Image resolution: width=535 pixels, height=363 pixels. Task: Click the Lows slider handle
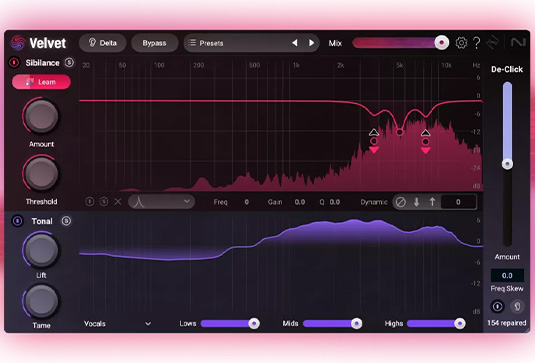(254, 323)
